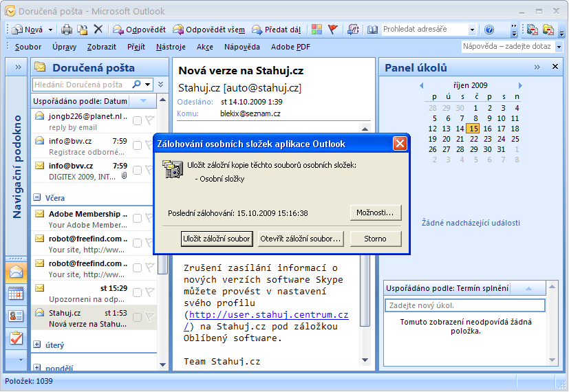The image size is (569, 392).
Task: Click Odpovědět všem reply all button
Action: click(208, 30)
